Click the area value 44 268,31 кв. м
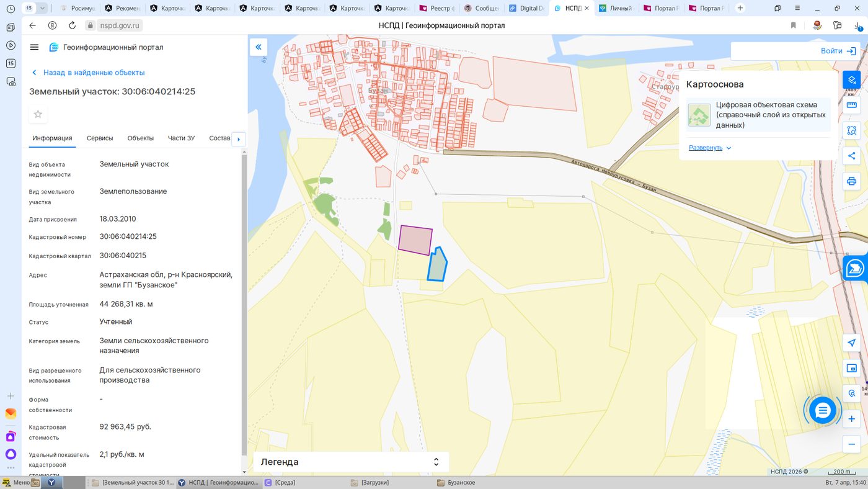 pos(126,304)
